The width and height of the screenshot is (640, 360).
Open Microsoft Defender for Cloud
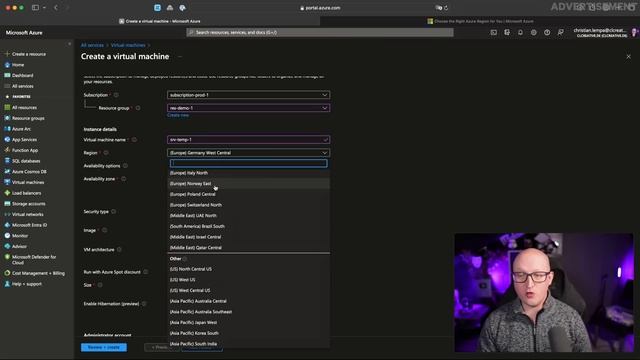click(x=31, y=260)
